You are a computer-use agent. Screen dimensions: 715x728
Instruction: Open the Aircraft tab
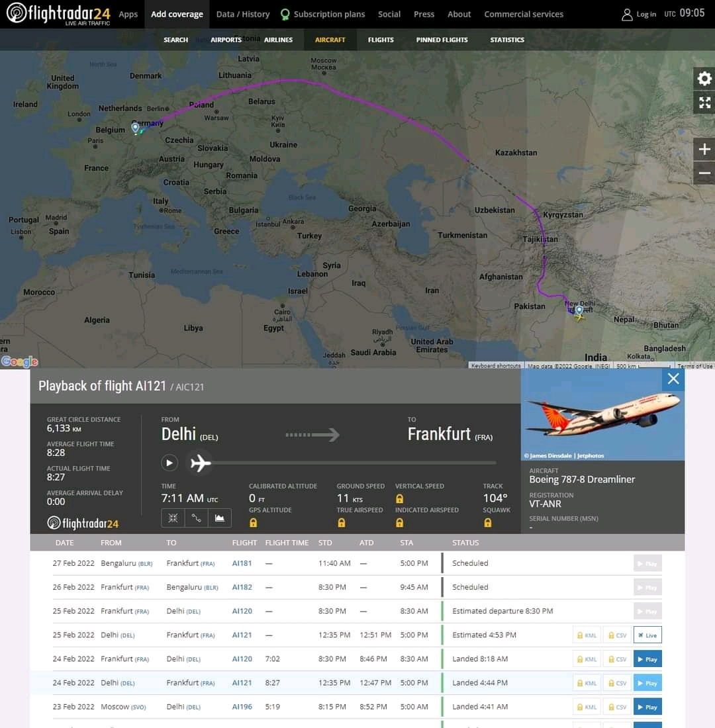point(330,40)
